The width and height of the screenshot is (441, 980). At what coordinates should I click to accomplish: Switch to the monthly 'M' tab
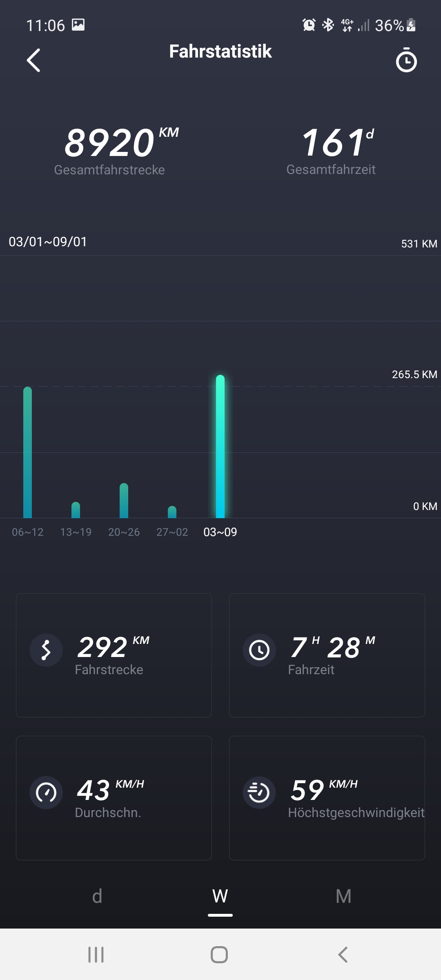tap(343, 896)
